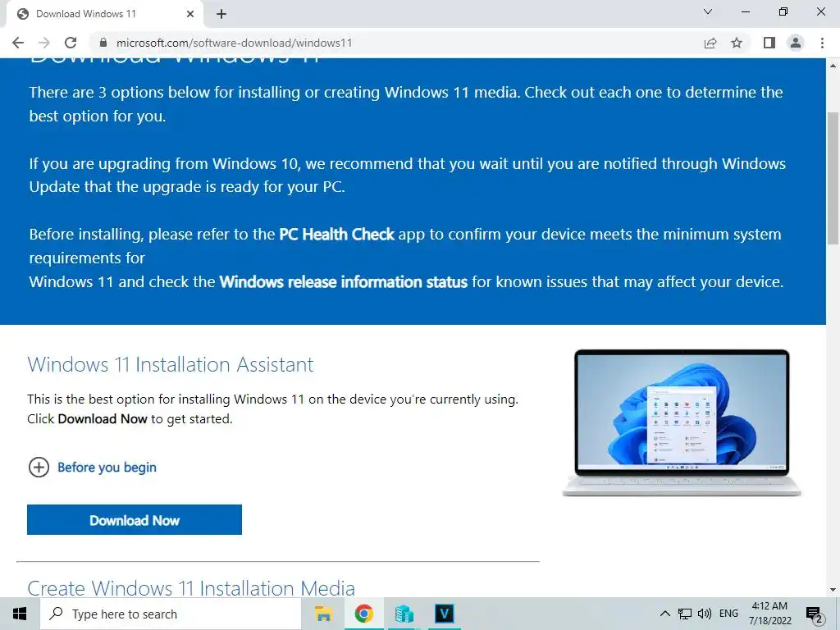Share this page using the share icon
Screen dimensions: 840x630
[710, 43]
